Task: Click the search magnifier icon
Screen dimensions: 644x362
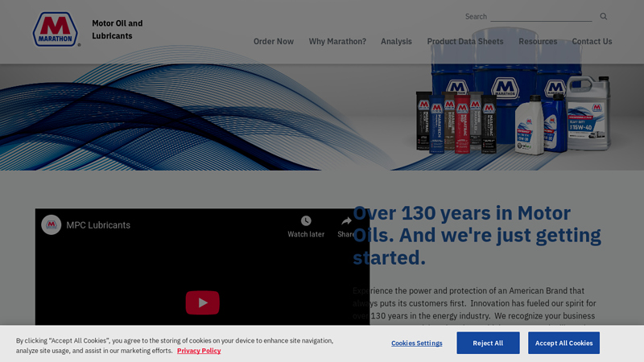Action: pos(603,16)
